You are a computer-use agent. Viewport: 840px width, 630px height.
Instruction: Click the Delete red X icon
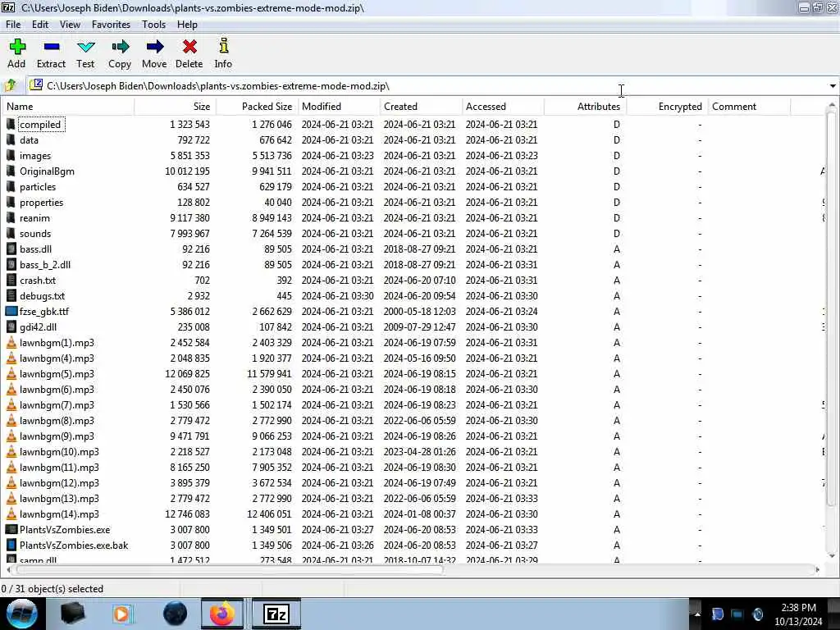tap(189, 47)
